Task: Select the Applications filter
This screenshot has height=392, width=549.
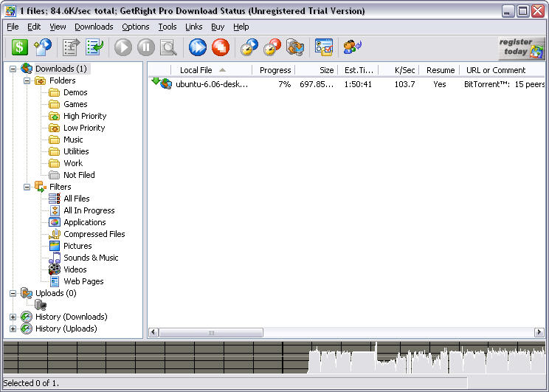Action: 84,222
